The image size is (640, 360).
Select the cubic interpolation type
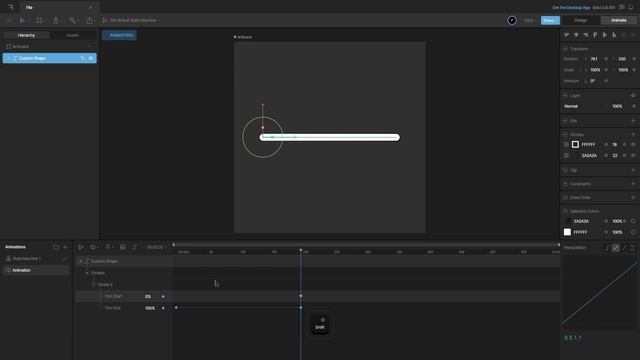tap(624, 247)
